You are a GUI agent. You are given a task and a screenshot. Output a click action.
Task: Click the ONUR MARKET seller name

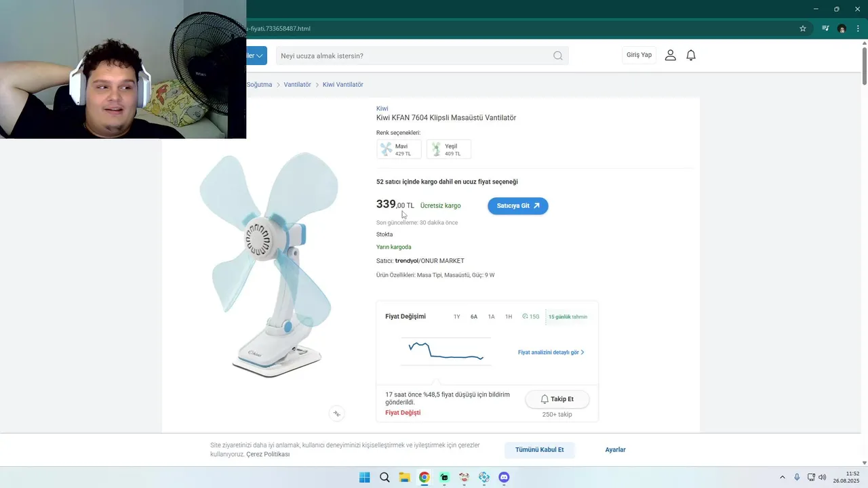click(443, 261)
